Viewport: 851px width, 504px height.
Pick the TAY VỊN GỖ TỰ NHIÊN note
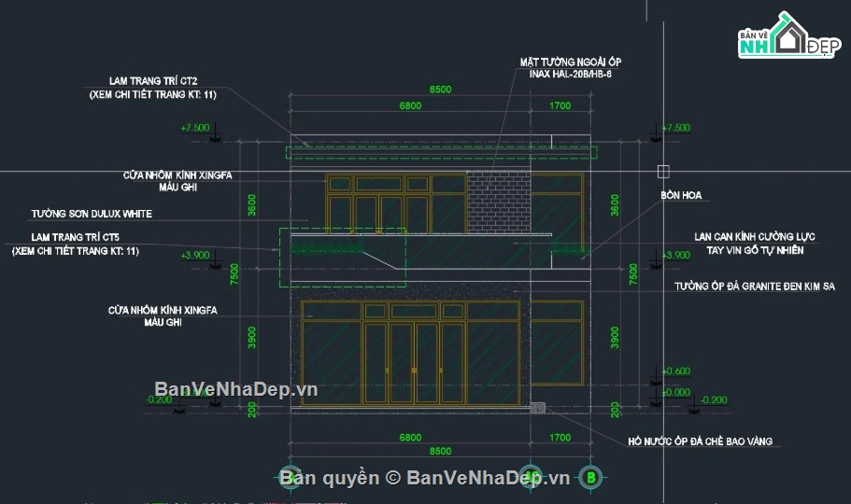tap(755, 250)
